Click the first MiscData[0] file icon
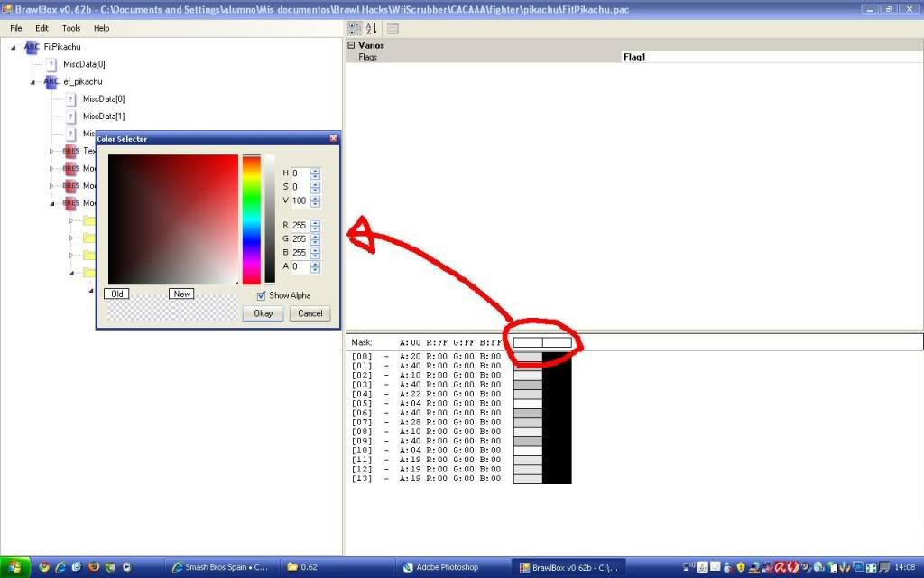 51,64
